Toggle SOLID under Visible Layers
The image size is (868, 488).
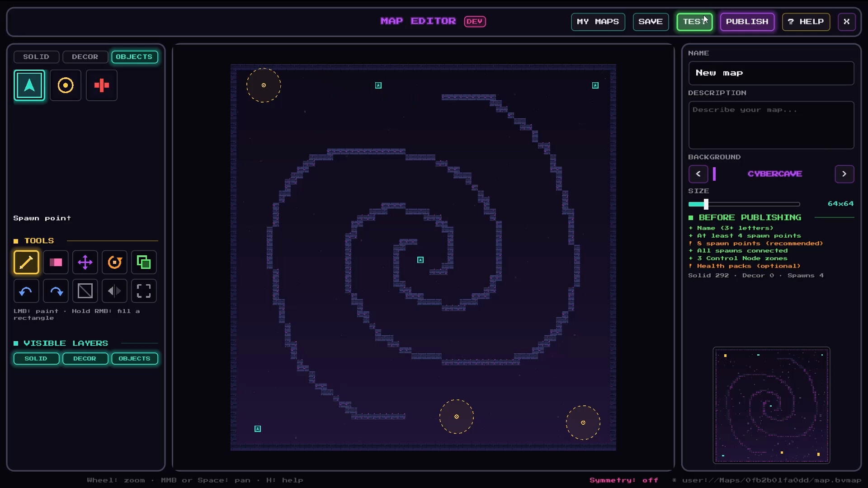[36, 358]
